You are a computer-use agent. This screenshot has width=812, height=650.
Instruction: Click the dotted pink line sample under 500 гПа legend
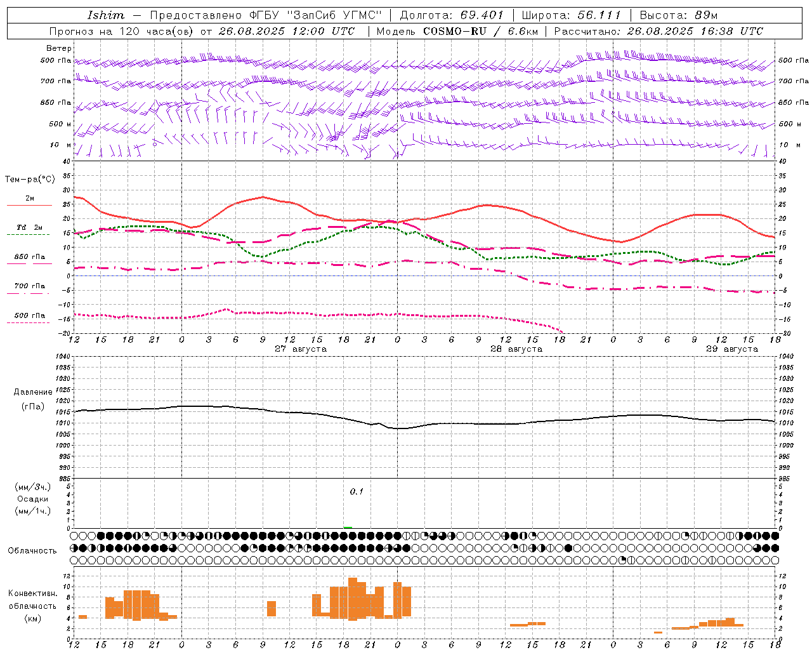point(29,322)
